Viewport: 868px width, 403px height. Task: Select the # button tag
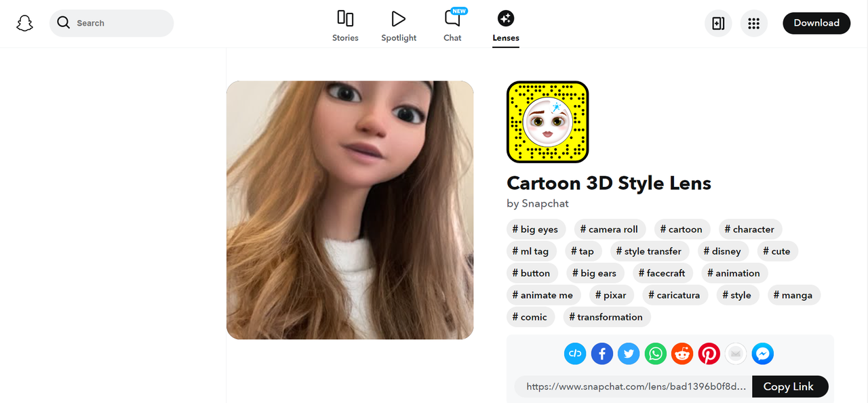pyautogui.click(x=531, y=273)
